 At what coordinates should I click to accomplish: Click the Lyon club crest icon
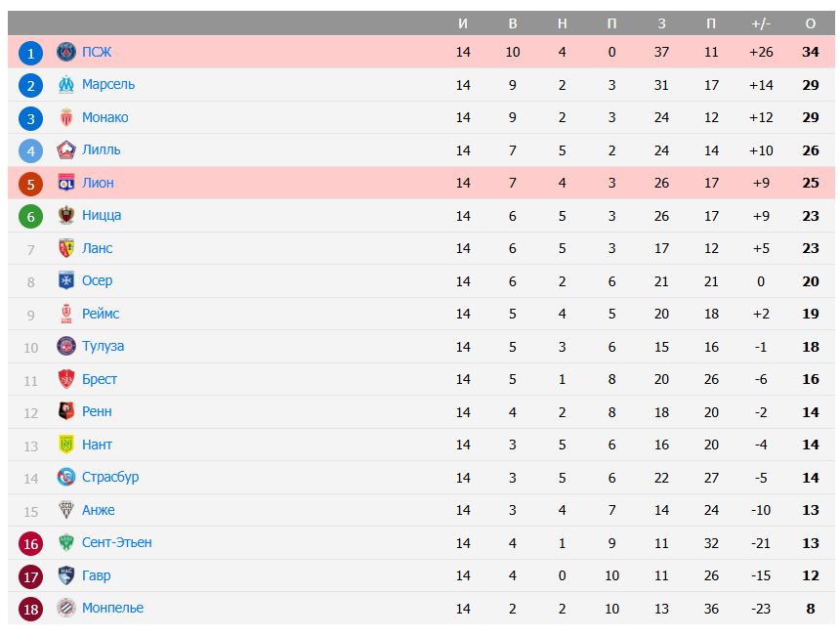pos(65,183)
